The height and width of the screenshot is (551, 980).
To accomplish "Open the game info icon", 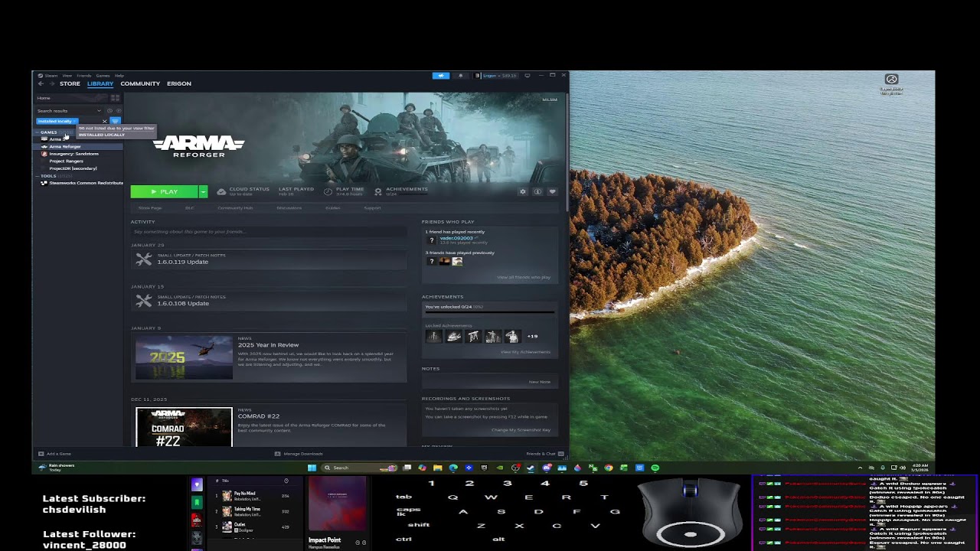I will (537, 192).
